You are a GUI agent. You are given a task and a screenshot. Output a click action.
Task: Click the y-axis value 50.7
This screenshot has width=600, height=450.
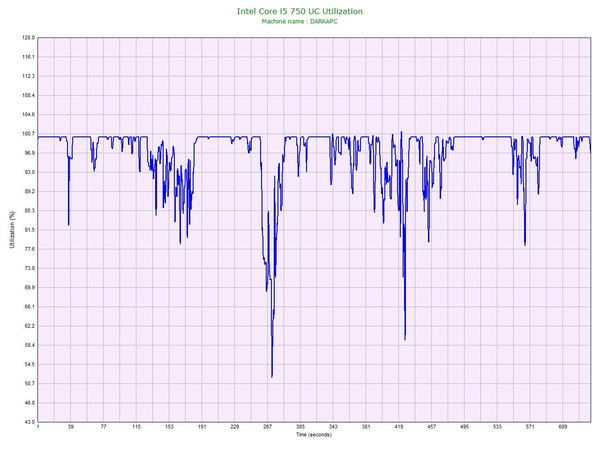(29, 384)
